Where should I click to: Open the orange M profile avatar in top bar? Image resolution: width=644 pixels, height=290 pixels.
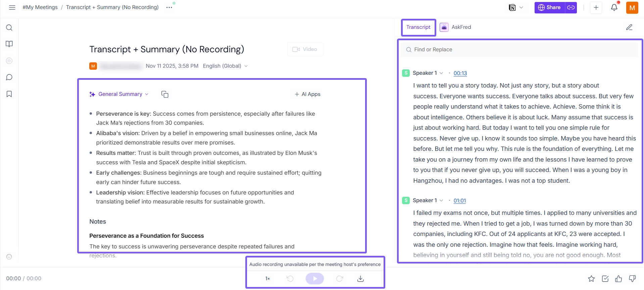click(x=632, y=8)
